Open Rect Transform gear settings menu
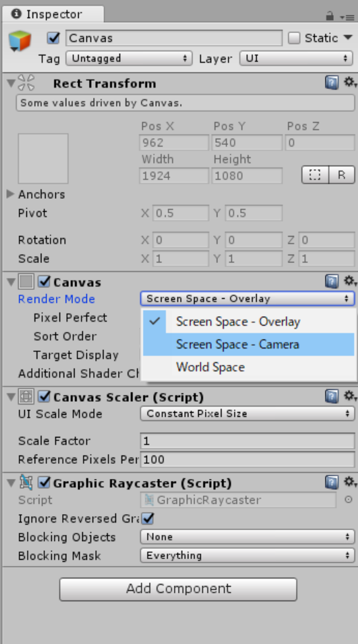This screenshot has width=358, height=644. point(350,83)
